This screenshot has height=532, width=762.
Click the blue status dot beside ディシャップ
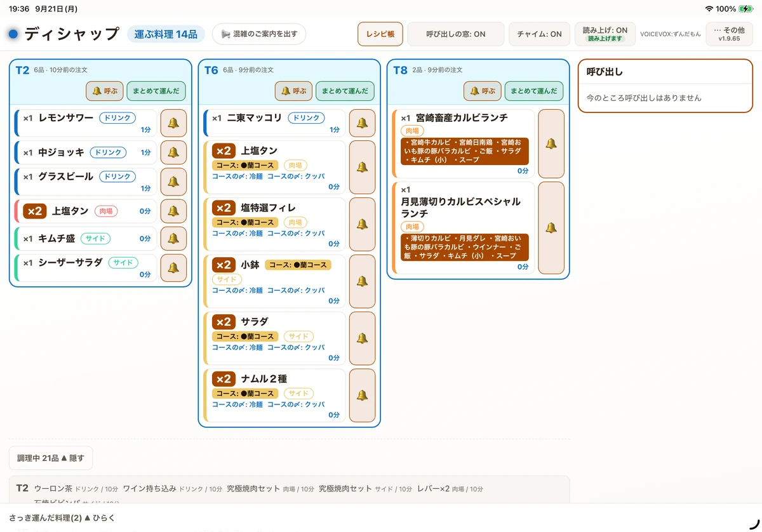tap(13, 34)
